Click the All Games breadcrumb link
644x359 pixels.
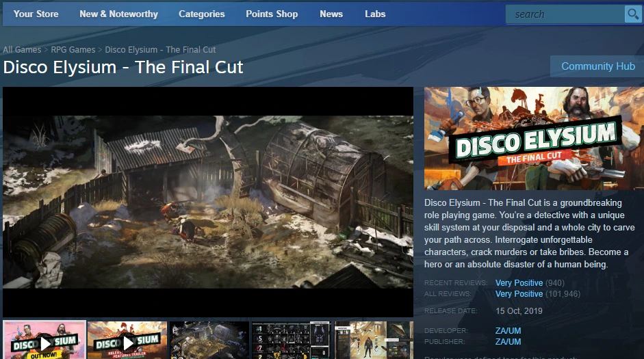pyautogui.click(x=22, y=50)
